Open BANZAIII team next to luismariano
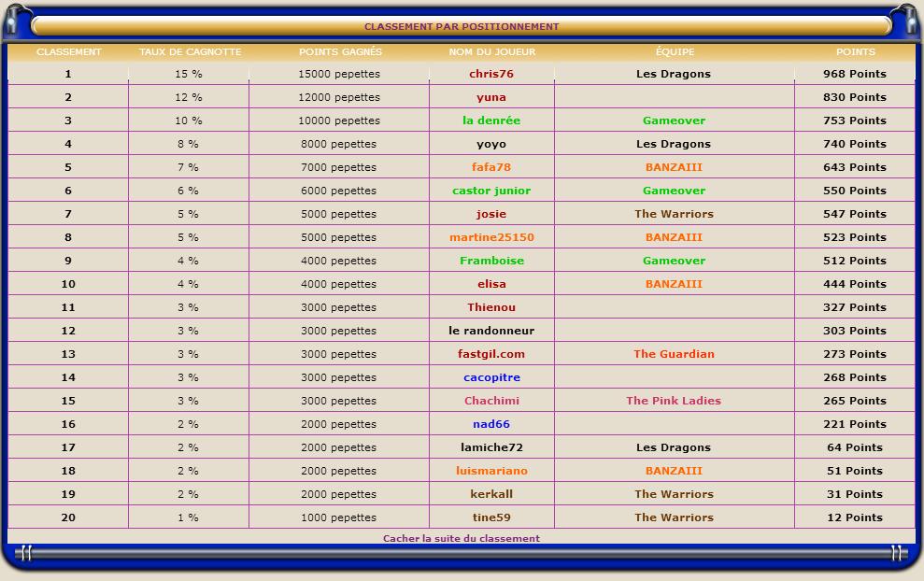The image size is (924, 581). (673, 471)
